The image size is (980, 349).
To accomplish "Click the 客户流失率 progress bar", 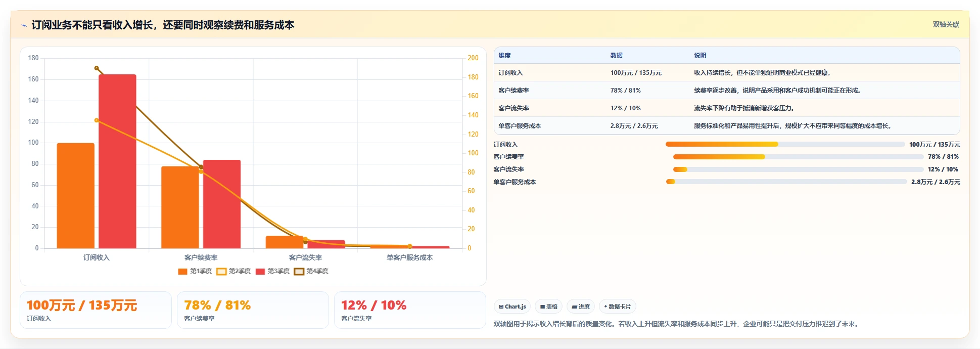I will point(798,169).
